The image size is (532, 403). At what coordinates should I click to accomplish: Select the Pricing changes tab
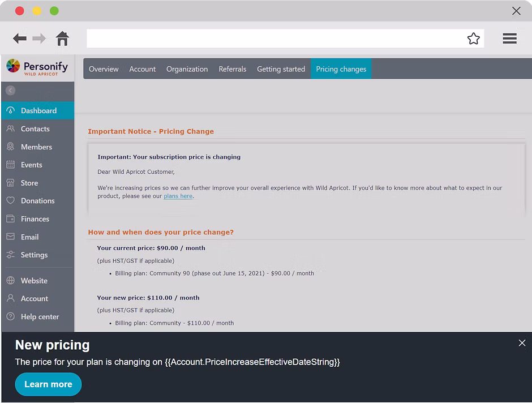341,69
